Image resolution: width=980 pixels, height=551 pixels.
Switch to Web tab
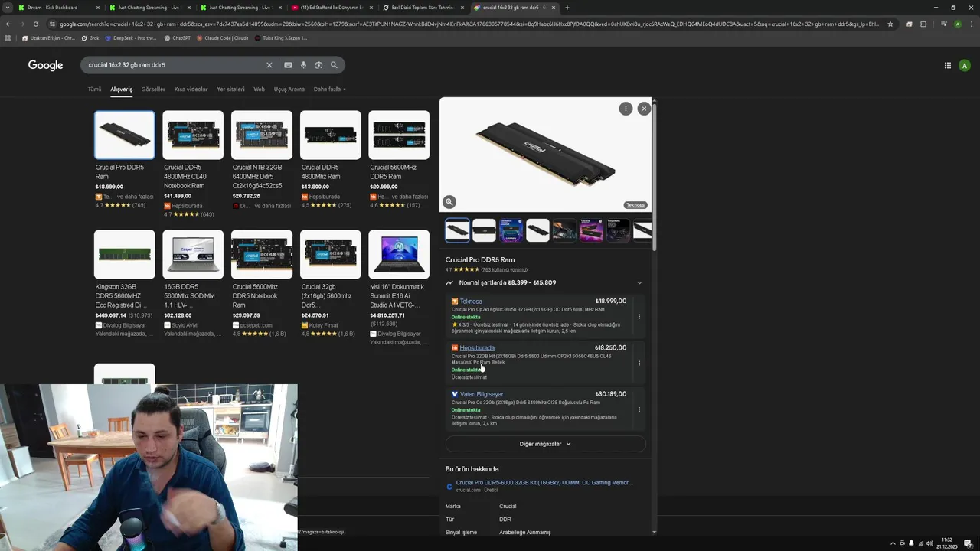click(x=259, y=90)
